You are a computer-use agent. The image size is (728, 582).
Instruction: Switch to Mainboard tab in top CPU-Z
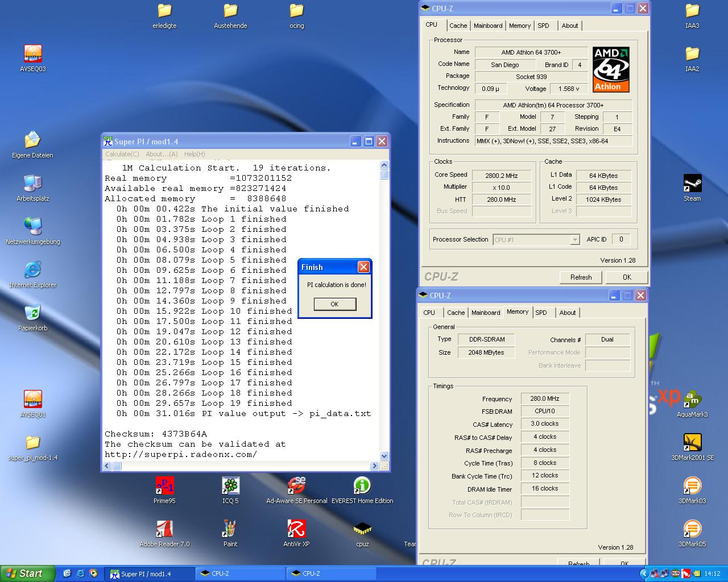(x=488, y=26)
